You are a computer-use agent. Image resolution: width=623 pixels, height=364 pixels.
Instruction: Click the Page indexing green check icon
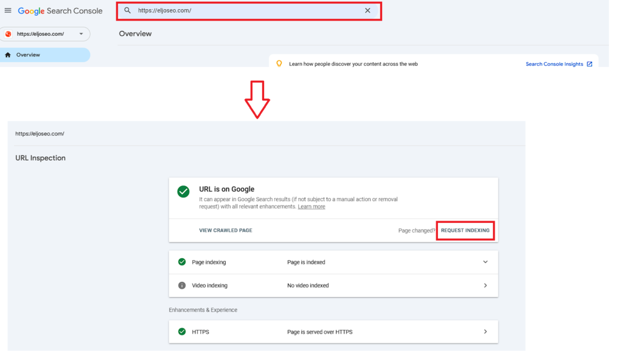click(x=182, y=262)
